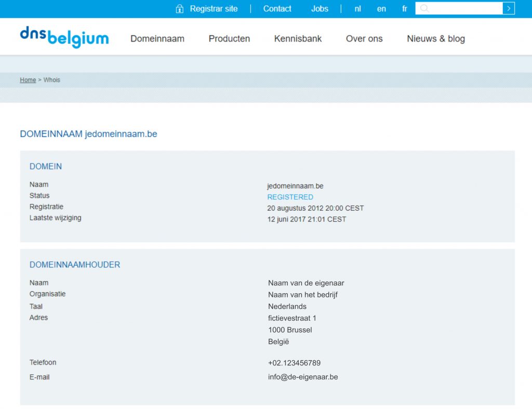Screen dimensions: 532x409
Task: Click the heading DOMEINNAAM jedomeinnaam.be
Action: 88,134
